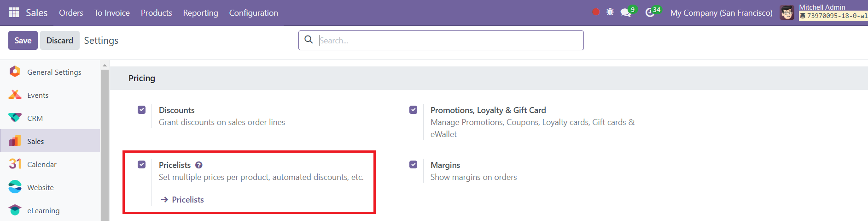Viewport: 868px width, 221px height.
Task: Toggle the Pricelists checkbox
Action: [x=142, y=165]
